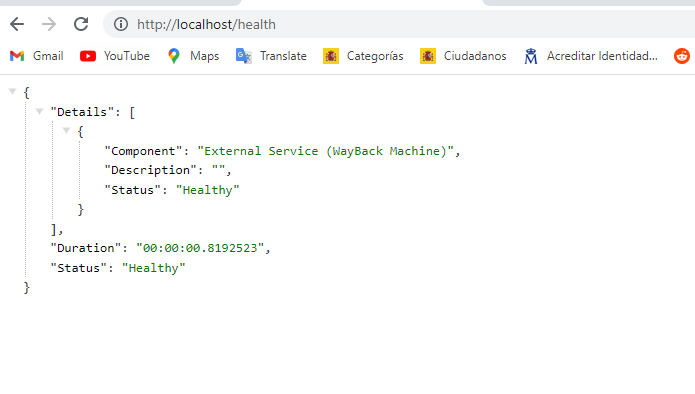Click "External Service (WayBack Machine)" value

coord(325,151)
